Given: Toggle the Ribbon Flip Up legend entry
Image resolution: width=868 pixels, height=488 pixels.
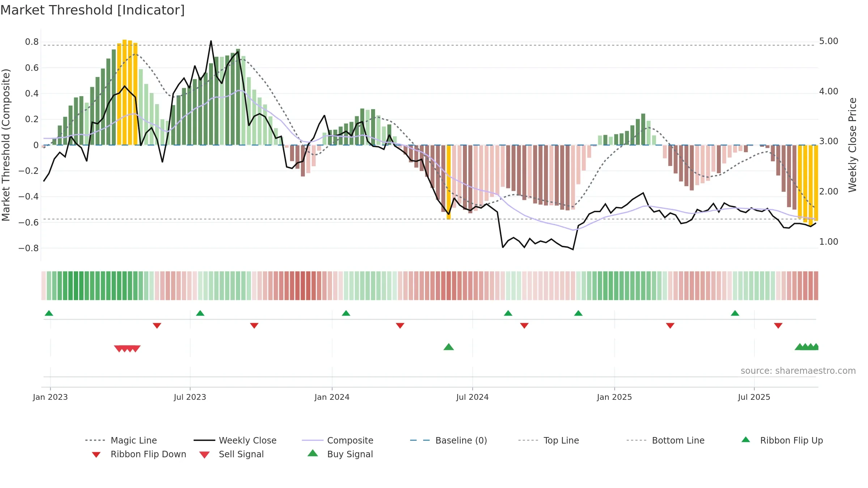Looking at the screenshot, I should tap(782, 440).
